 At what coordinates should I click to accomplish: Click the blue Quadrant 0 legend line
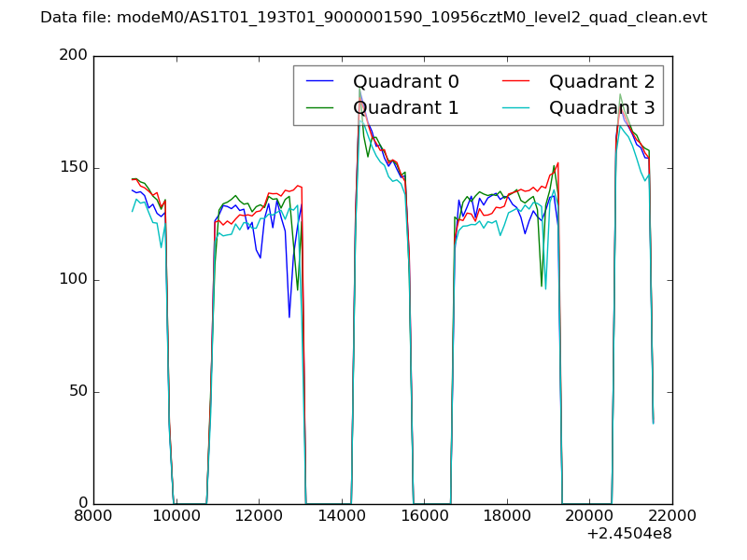(320, 82)
